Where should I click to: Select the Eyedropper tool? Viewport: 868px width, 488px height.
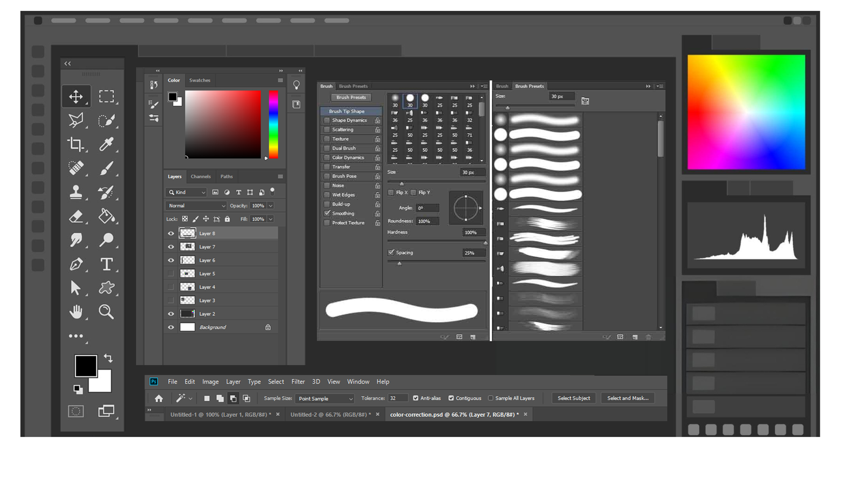point(106,144)
